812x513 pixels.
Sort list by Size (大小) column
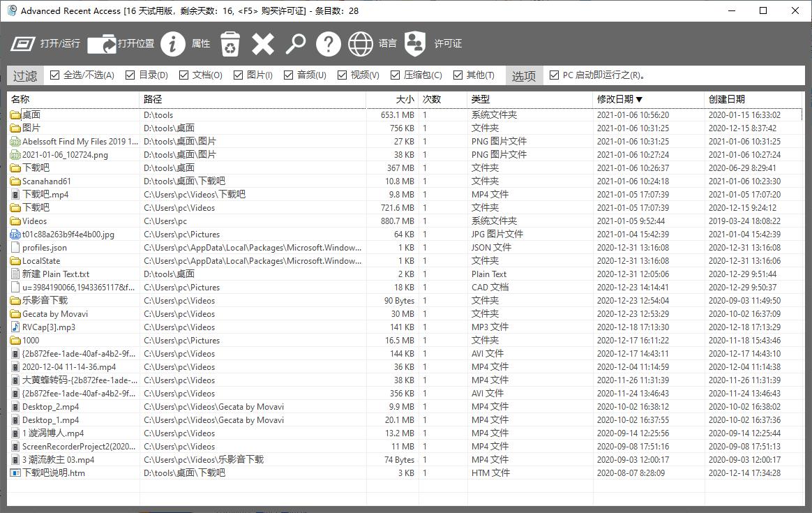[405, 99]
